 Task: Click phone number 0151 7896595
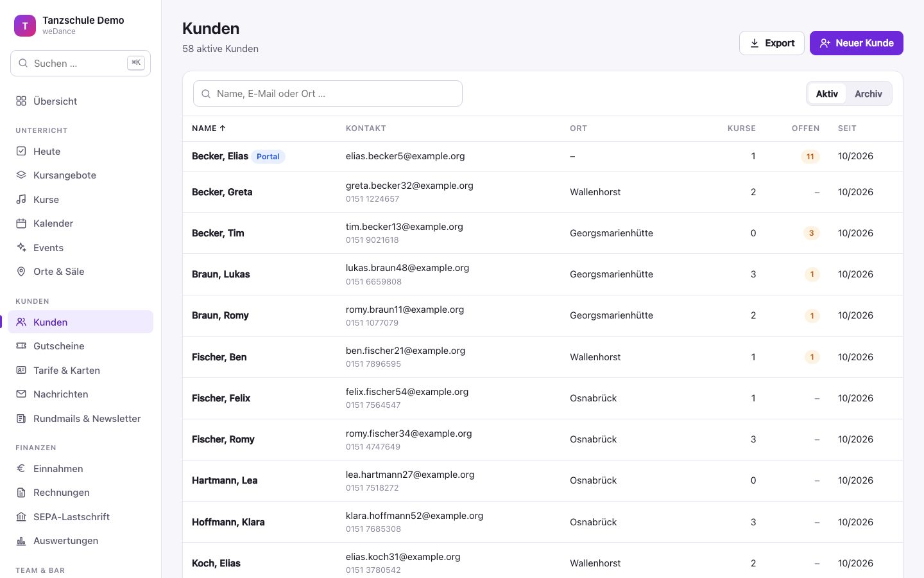coord(373,364)
